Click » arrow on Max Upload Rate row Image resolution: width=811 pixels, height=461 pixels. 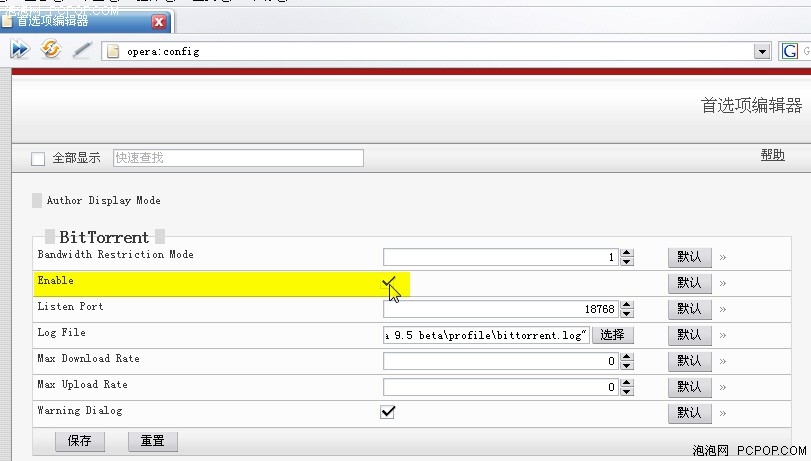(x=723, y=387)
